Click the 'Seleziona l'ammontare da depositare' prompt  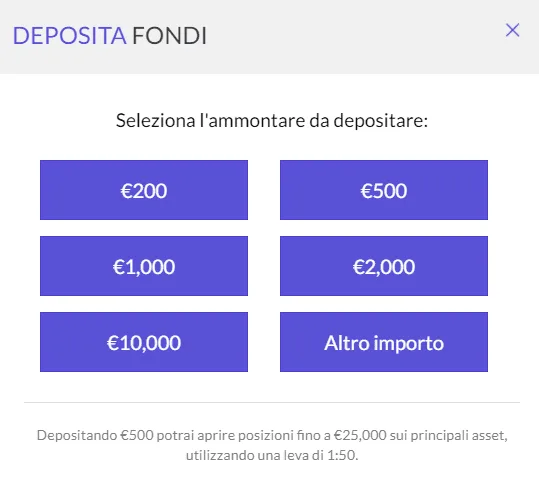pos(272,120)
